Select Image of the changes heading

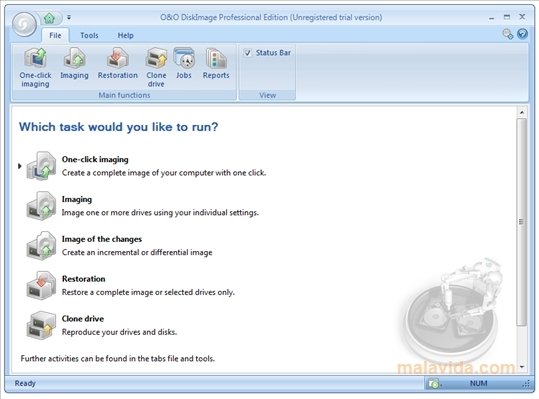click(x=102, y=239)
